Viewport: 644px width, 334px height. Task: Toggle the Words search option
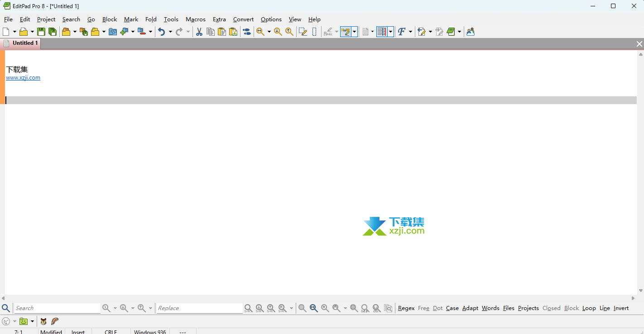click(490, 308)
